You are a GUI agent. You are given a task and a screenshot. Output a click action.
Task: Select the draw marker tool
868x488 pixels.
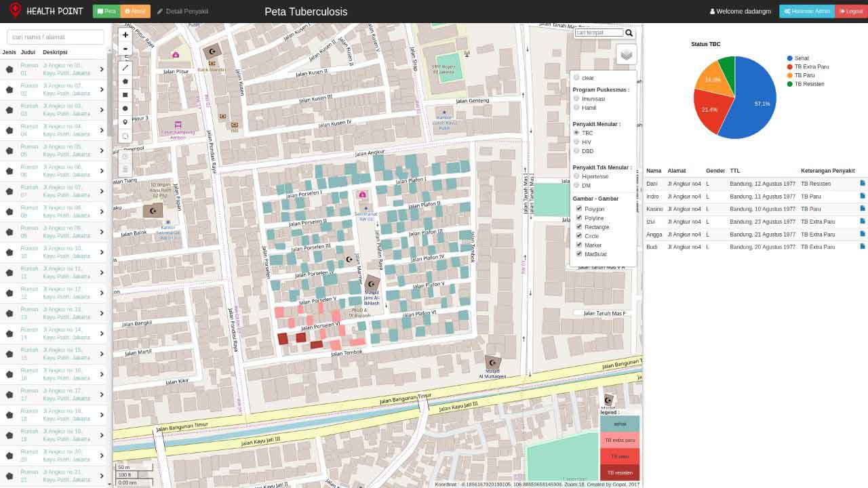click(x=125, y=123)
